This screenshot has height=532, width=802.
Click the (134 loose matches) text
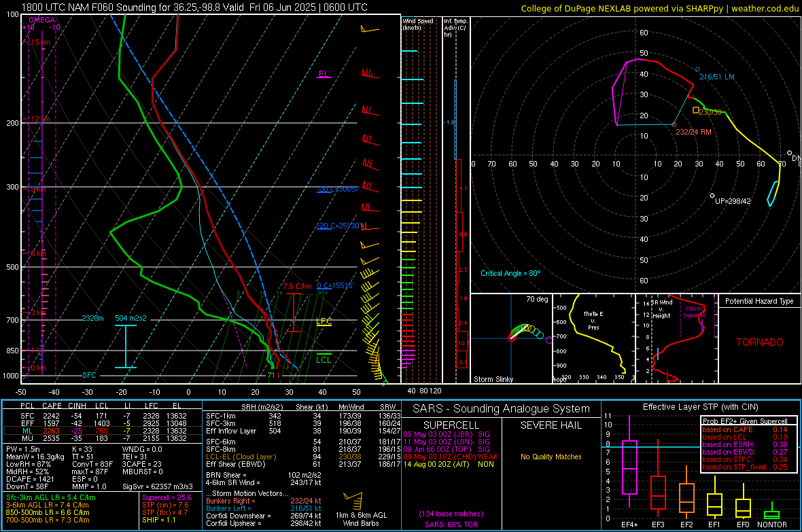pyautogui.click(x=451, y=514)
